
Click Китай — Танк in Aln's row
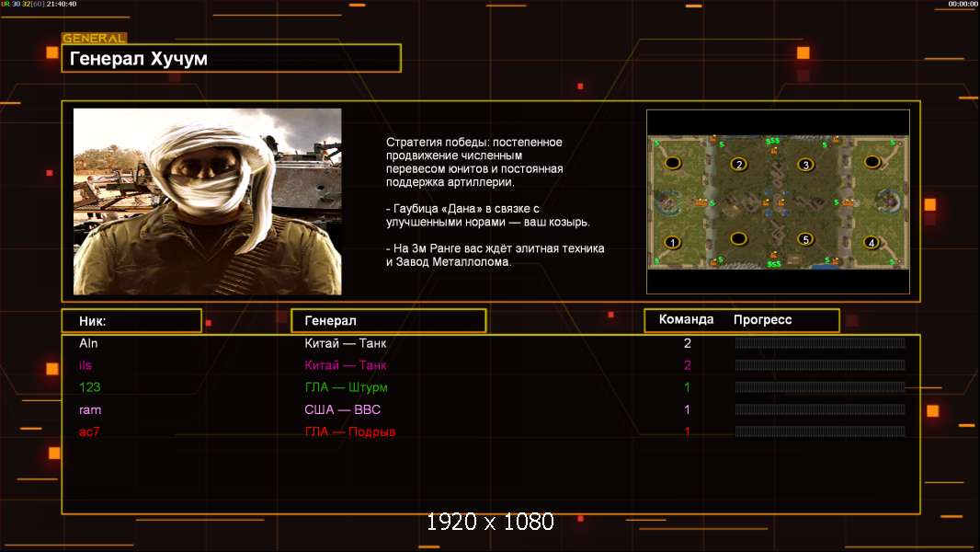[346, 343]
